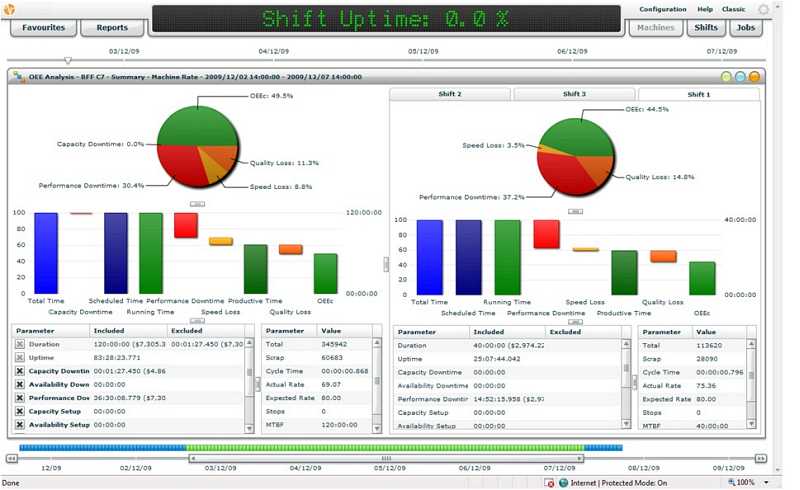Toggle the Availability Downtime parameter checkbox
Screen dimensions: 800x490
[x=19, y=384]
